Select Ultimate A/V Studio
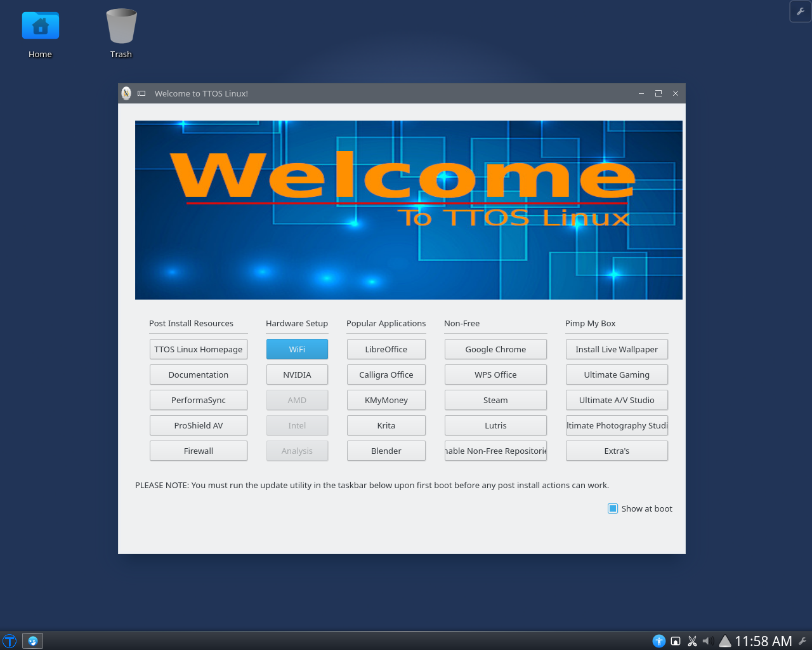Viewport: 812px width, 650px height. [617, 400]
